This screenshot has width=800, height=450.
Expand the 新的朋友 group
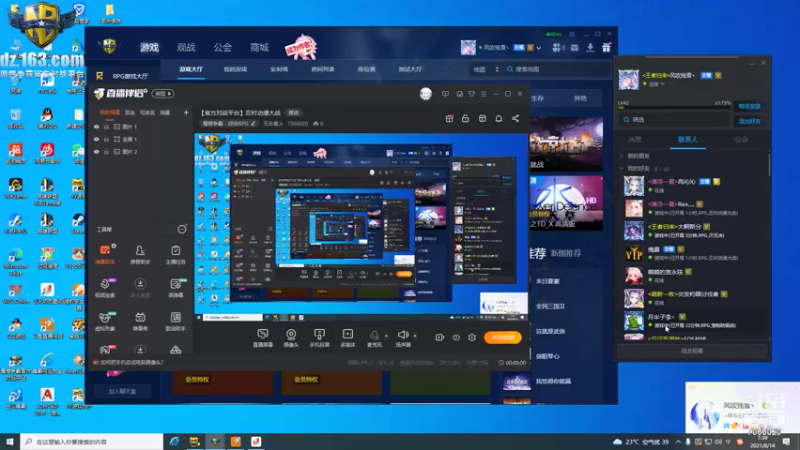(x=621, y=156)
